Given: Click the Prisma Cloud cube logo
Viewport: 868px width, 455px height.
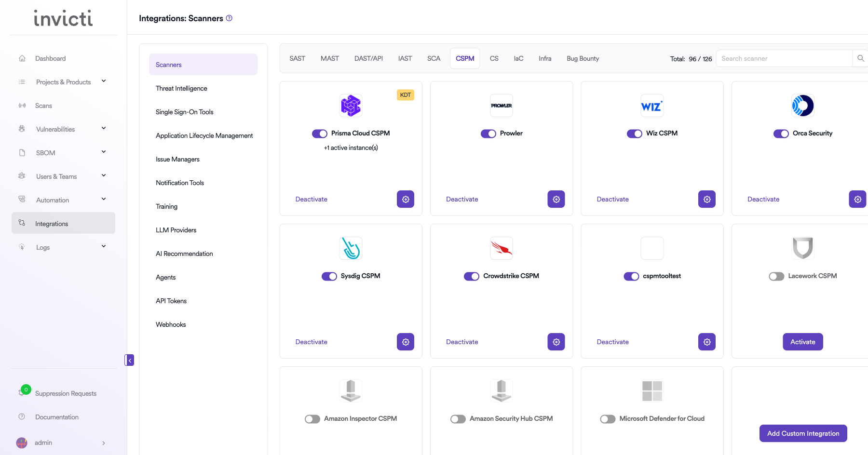Looking at the screenshot, I should tap(351, 106).
